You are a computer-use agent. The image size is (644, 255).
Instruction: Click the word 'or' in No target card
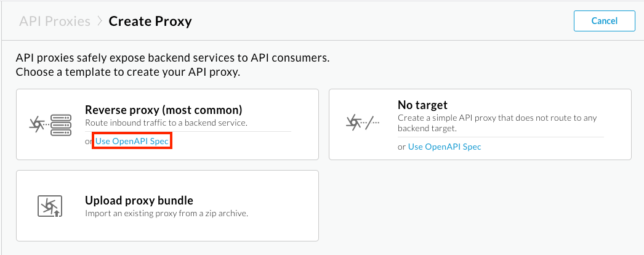click(402, 147)
